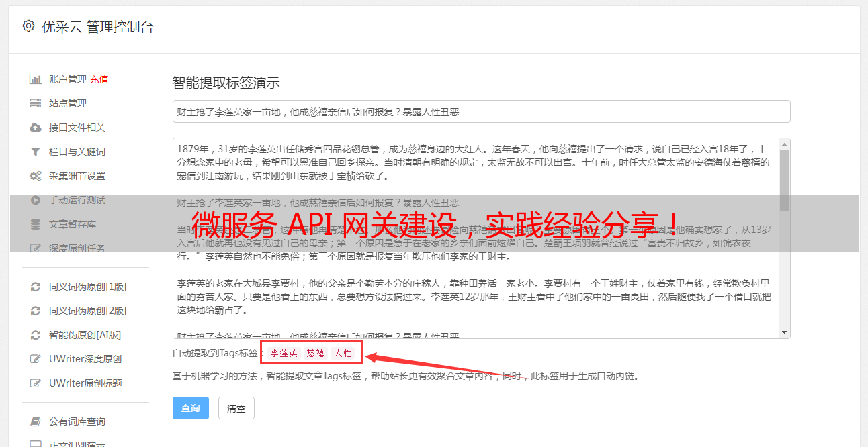Open the 站点管理 menu item

click(68, 103)
